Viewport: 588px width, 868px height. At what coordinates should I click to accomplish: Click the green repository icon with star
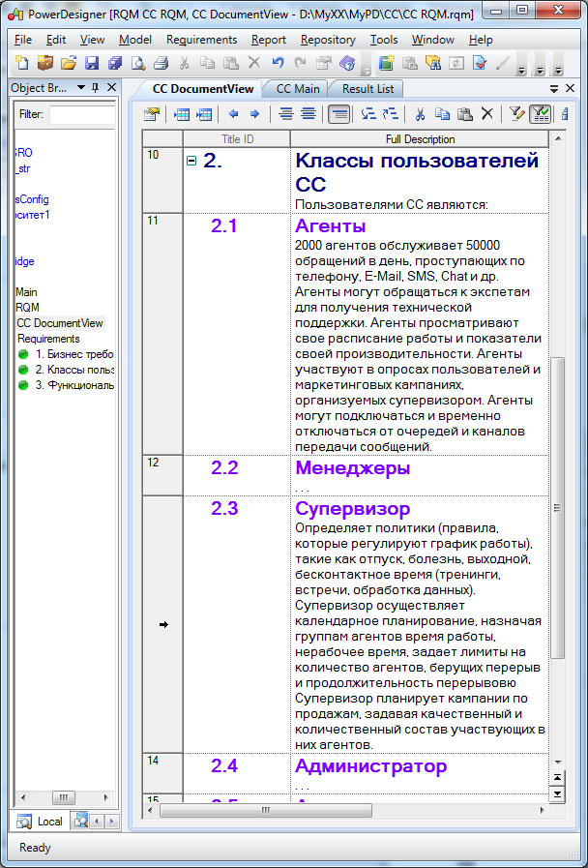(x=386, y=63)
